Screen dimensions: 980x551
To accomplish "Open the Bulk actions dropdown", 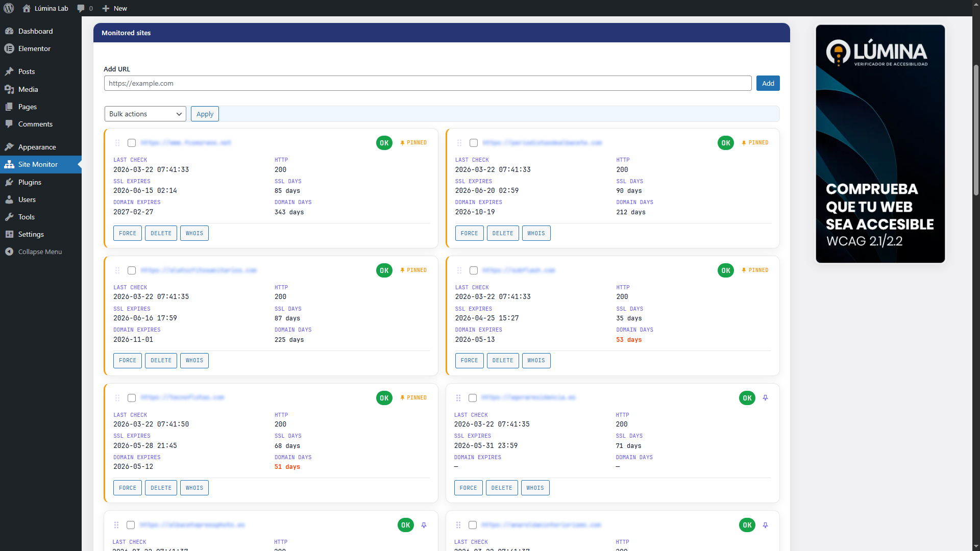I will tap(145, 114).
